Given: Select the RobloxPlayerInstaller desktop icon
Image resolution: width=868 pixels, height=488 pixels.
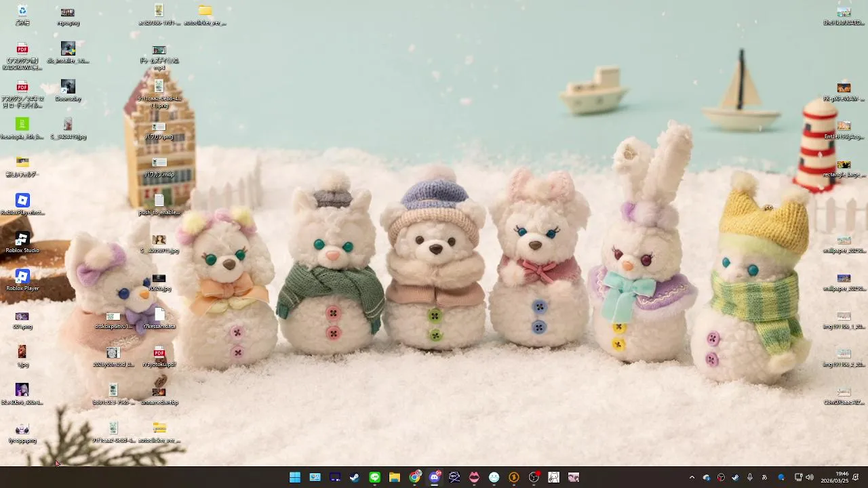Looking at the screenshot, I should [x=22, y=205].
